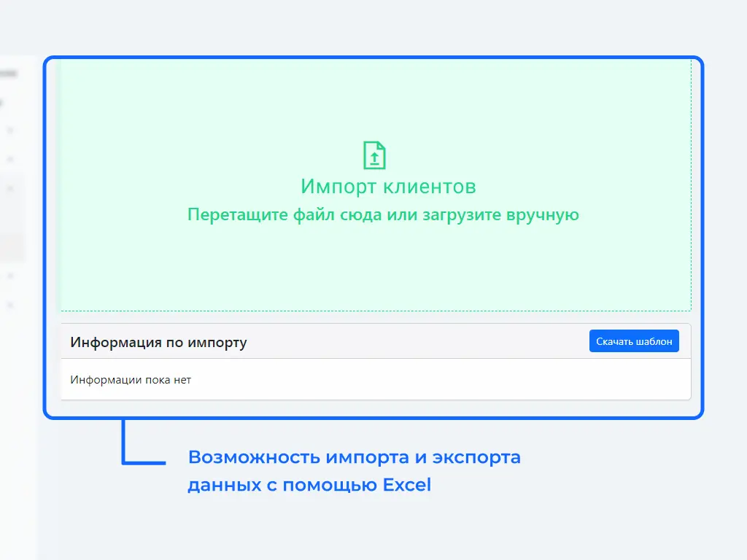Expand the bottom sidebar chevron
Viewport: 747px width, 560px height.
point(10,304)
